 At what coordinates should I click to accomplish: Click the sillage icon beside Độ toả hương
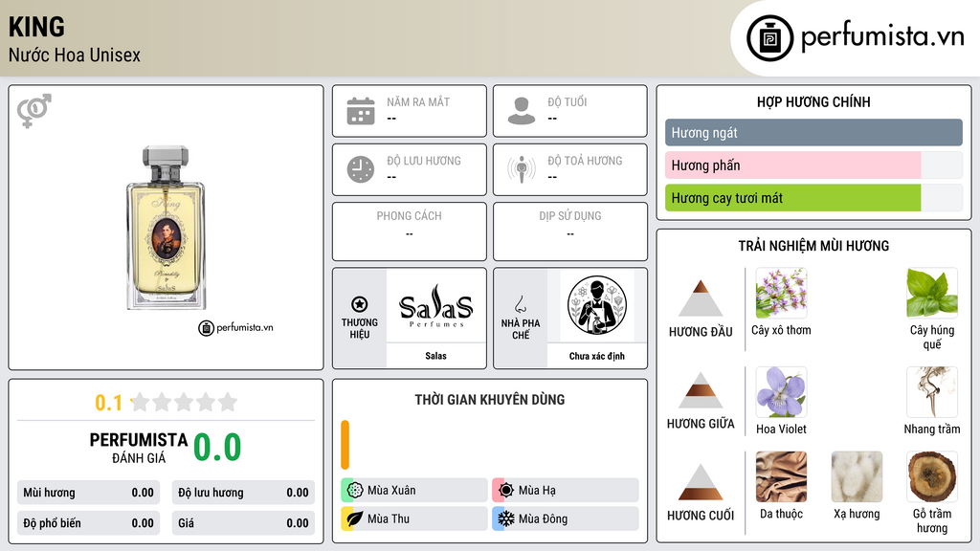522,169
